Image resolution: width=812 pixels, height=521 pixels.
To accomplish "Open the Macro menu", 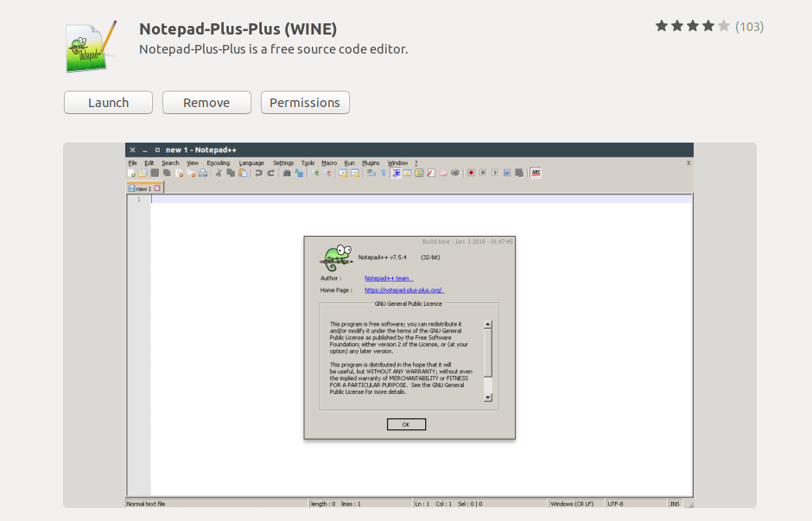I will pyautogui.click(x=329, y=162).
